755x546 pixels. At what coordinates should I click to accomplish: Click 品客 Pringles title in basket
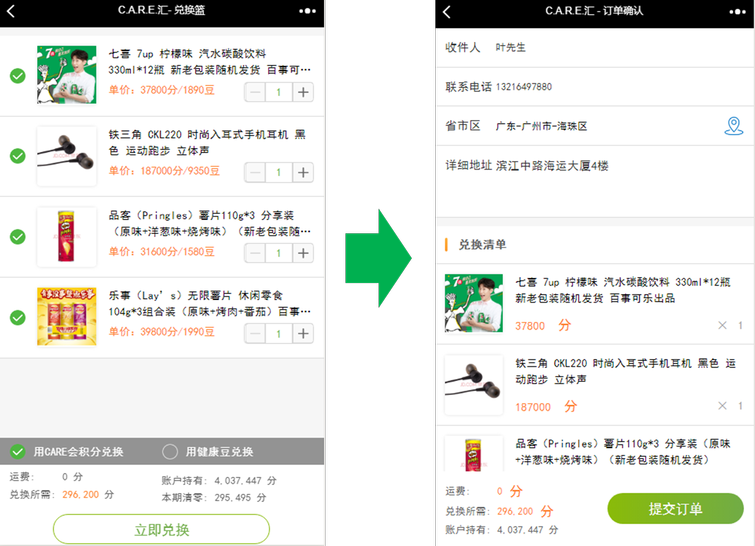209,223
